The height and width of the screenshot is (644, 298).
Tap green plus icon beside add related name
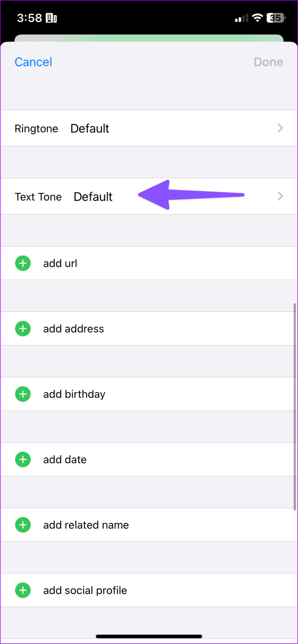[x=23, y=525]
